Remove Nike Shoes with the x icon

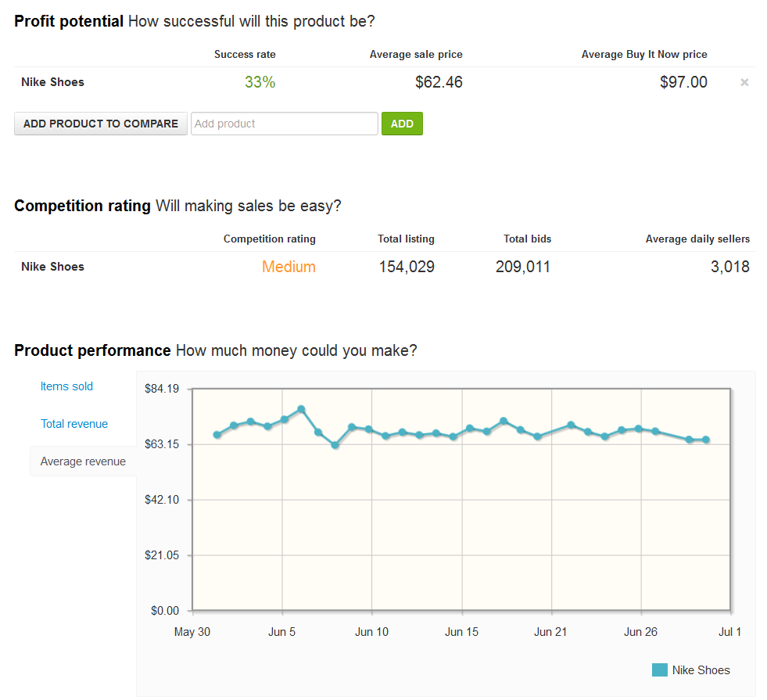click(744, 82)
